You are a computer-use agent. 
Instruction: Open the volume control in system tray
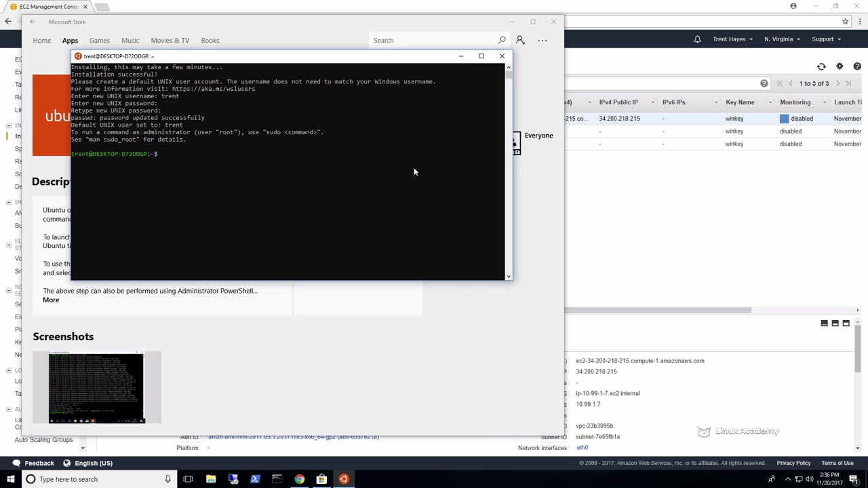(810, 479)
